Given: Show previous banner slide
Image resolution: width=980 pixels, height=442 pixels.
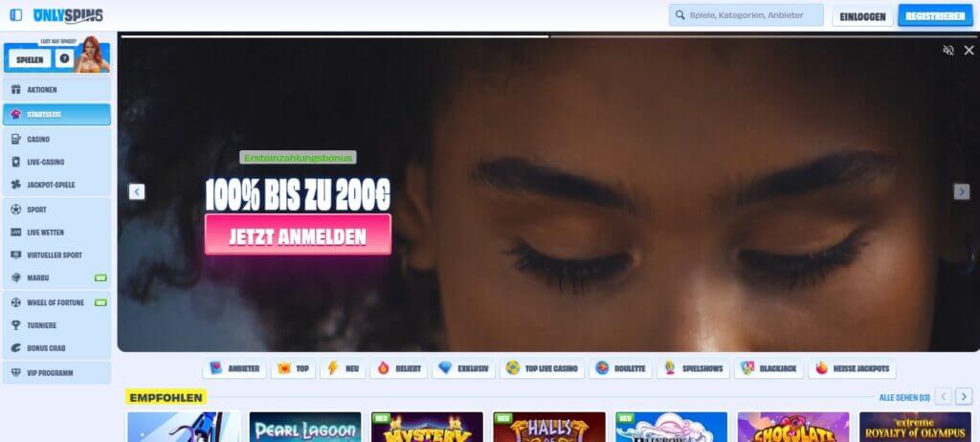Looking at the screenshot, I should click(x=137, y=191).
